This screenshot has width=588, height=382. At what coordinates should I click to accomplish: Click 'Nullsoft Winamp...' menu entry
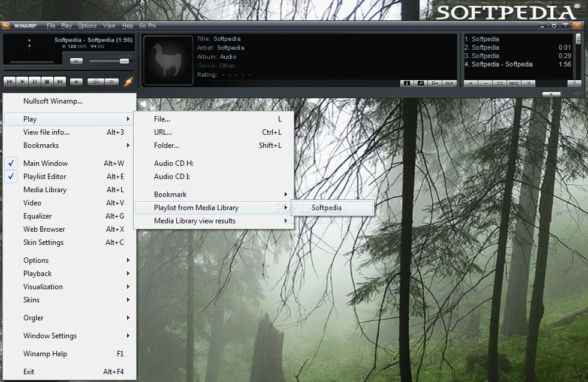(x=70, y=101)
